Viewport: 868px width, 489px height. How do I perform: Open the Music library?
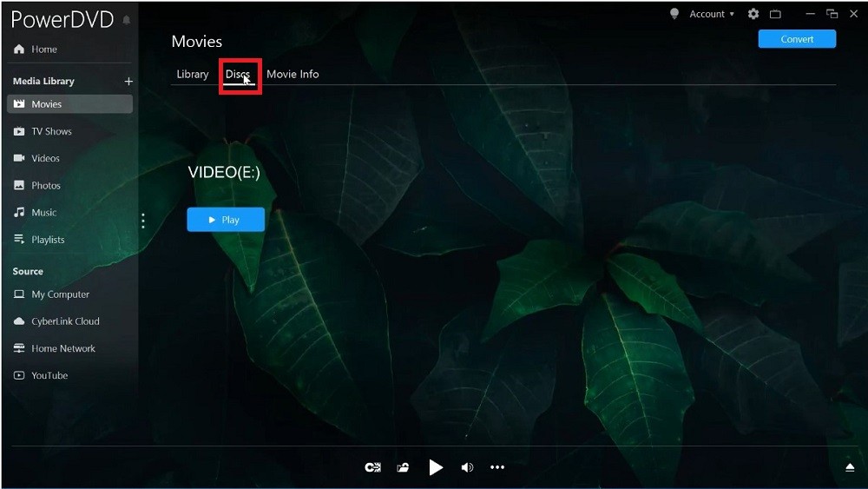(35, 213)
